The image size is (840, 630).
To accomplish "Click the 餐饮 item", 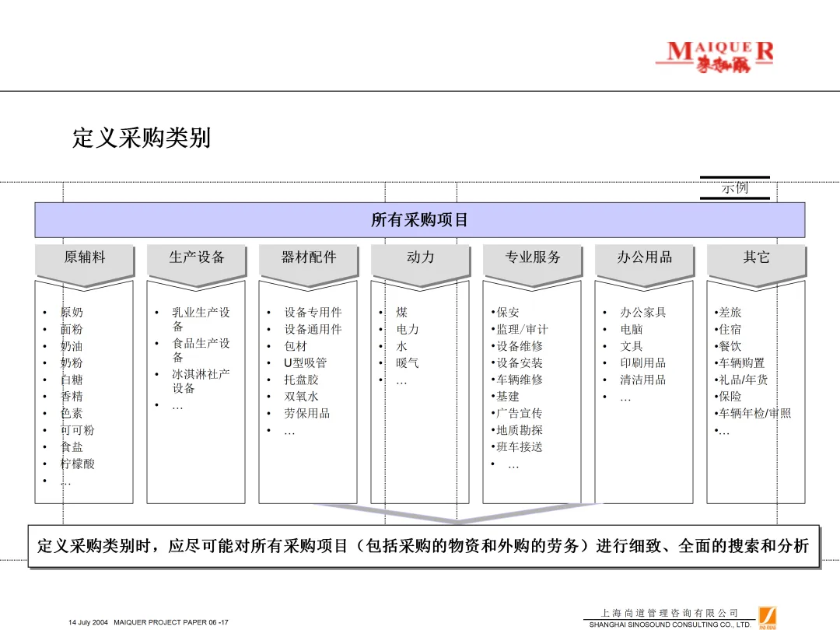I will [x=730, y=346].
